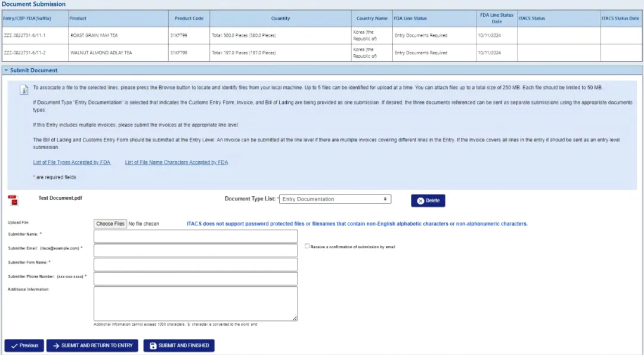Viewport: 644px width, 355px height.
Task: Focus the Submitter Firm Name field
Action: tap(196, 264)
